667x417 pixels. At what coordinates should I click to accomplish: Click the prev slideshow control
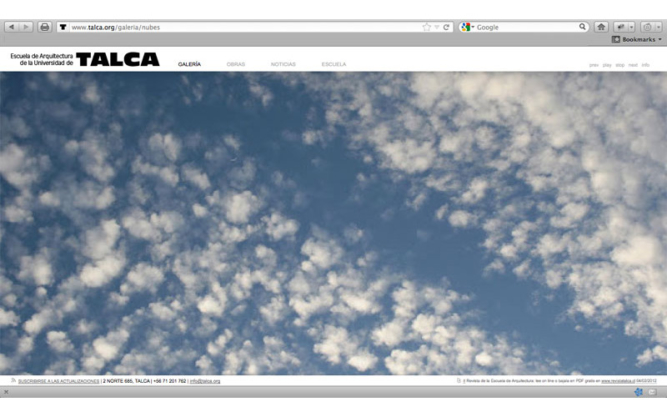click(594, 65)
